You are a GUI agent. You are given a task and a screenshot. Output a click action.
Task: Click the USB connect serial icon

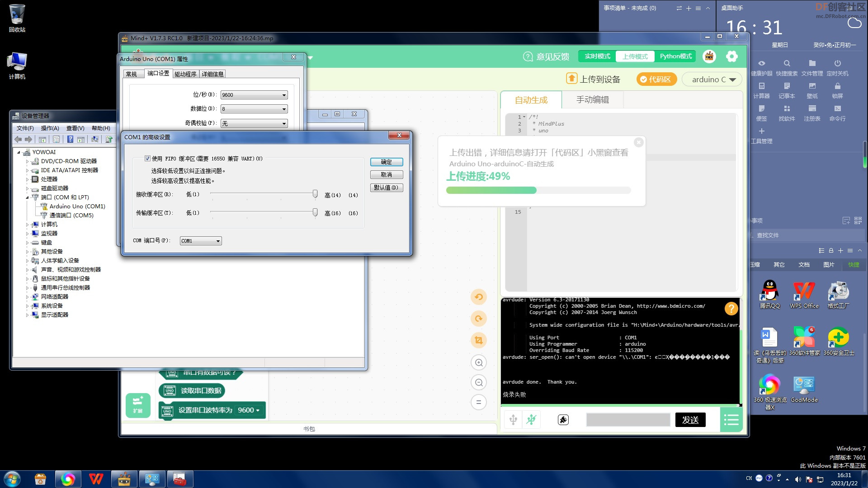click(513, 420)
